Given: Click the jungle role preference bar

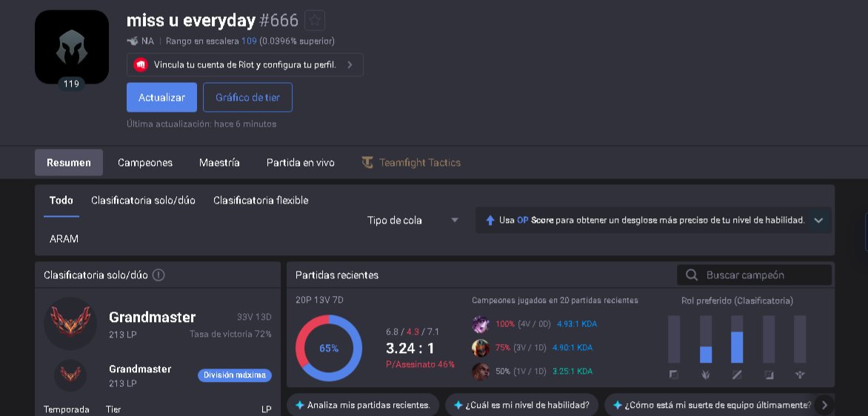Looking at the screenshot, I should [706, 339].
